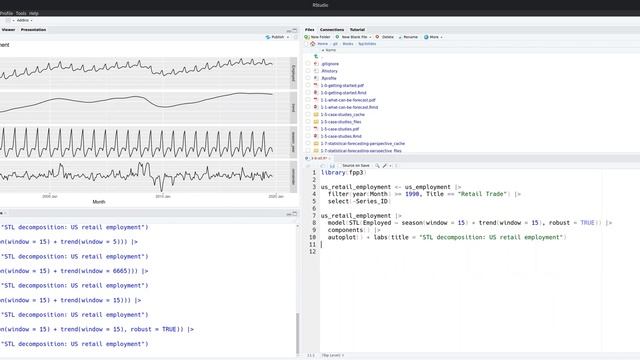
Task: Open the .Rhistory file
Action: pos(329,71)
